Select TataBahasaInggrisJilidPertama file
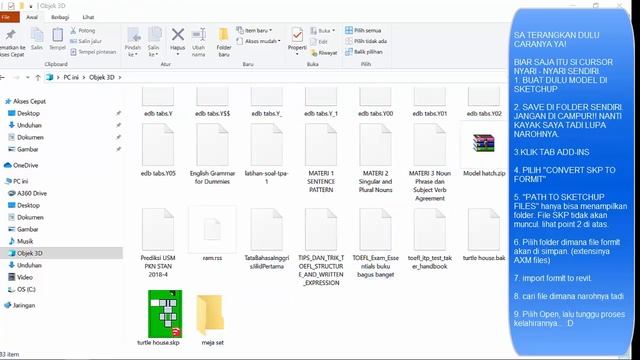The height and width of the screenshot is (360, 640). tap(267, 239)
